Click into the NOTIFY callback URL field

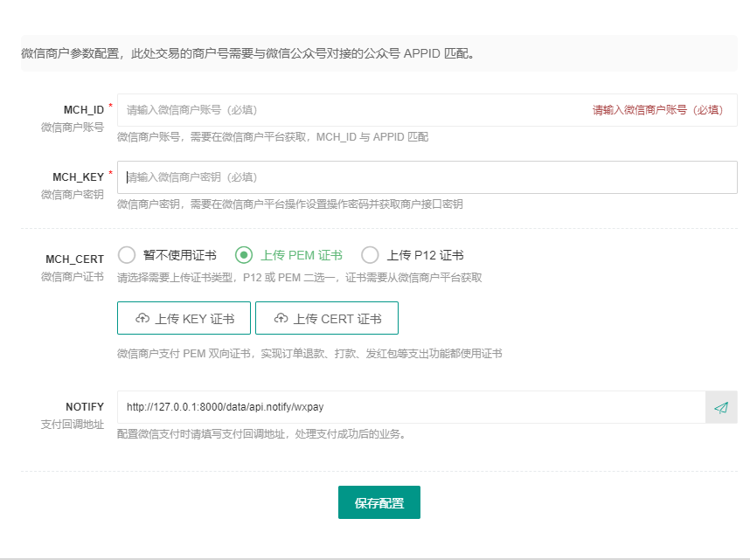pos(412,407)
